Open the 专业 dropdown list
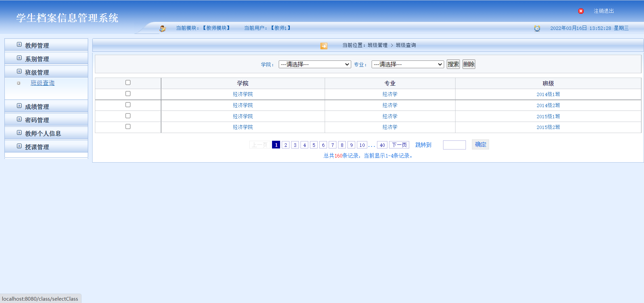 408,64
